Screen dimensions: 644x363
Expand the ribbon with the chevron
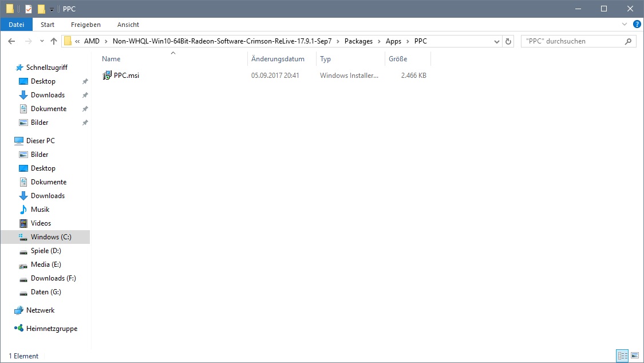[625, 24]
